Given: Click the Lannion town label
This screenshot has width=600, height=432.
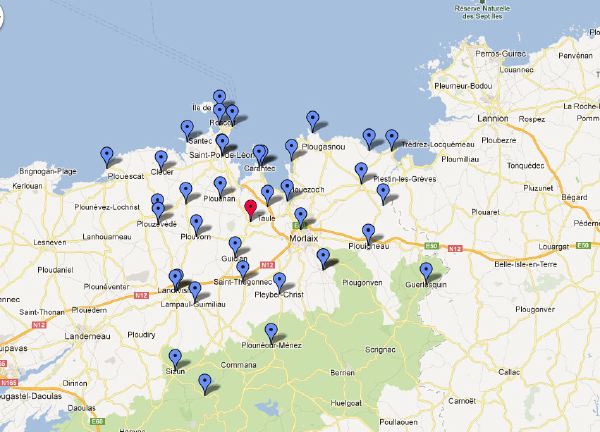Looking at the screenshot, I should [x=493, y=119].
